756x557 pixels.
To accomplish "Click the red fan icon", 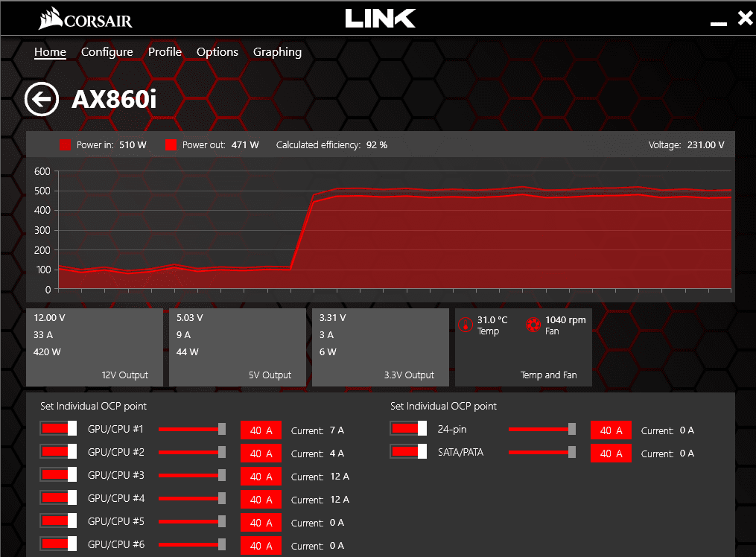I will click(x=533, y=325).
